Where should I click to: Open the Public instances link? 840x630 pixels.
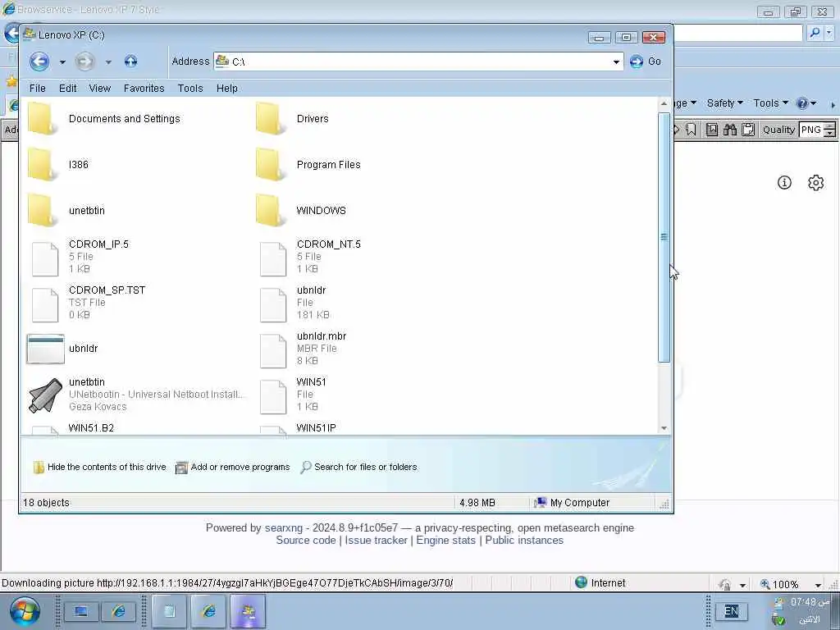coord(524,541)
